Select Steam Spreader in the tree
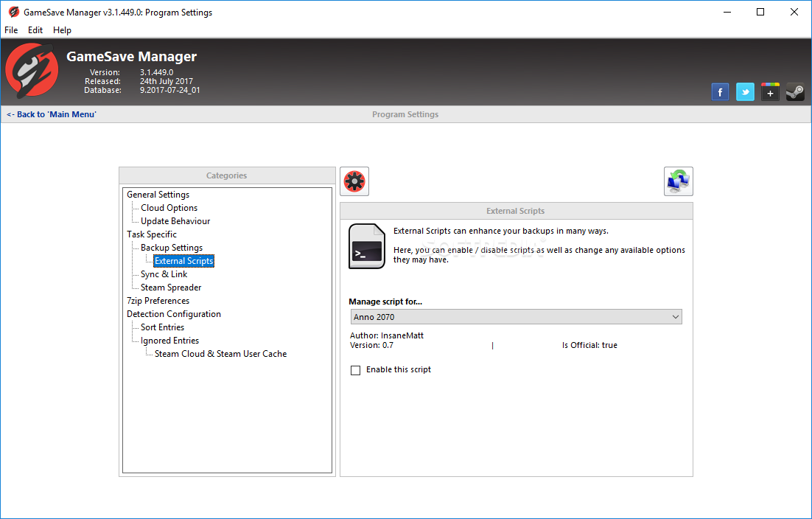The image size is (812, 519). (171, 288)
